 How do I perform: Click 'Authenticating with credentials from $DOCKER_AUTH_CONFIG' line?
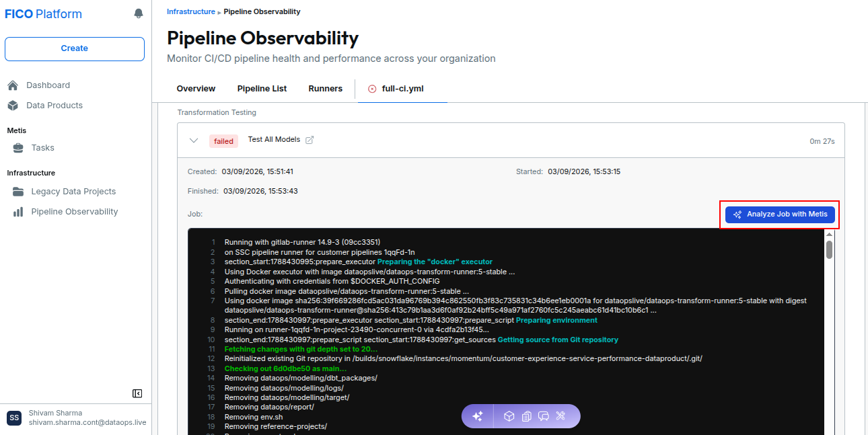click(x=332, y=281)
